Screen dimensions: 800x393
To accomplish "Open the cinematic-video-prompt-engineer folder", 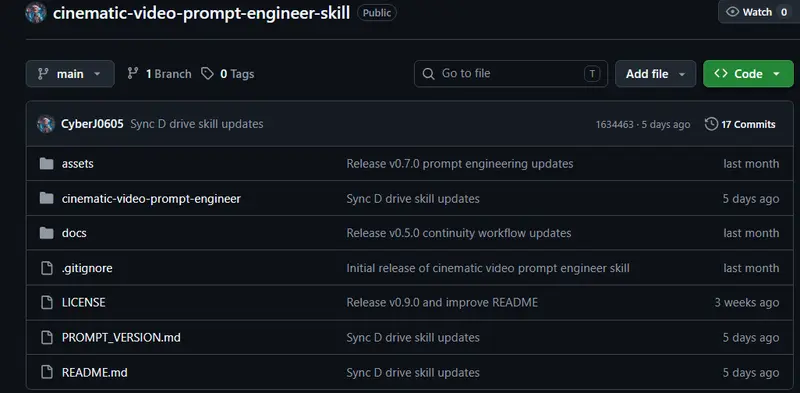I will click(151, 199).
